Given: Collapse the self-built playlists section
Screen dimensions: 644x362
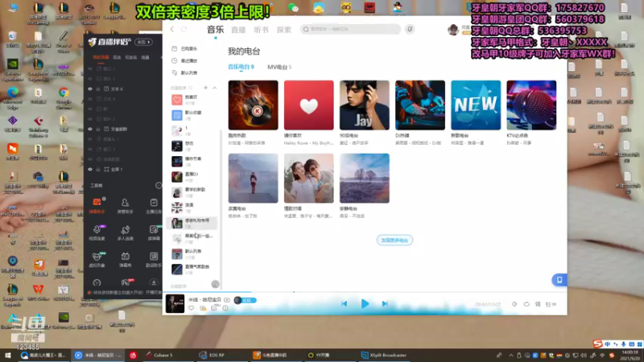Looking at the screenshot, I should [214, 88].
